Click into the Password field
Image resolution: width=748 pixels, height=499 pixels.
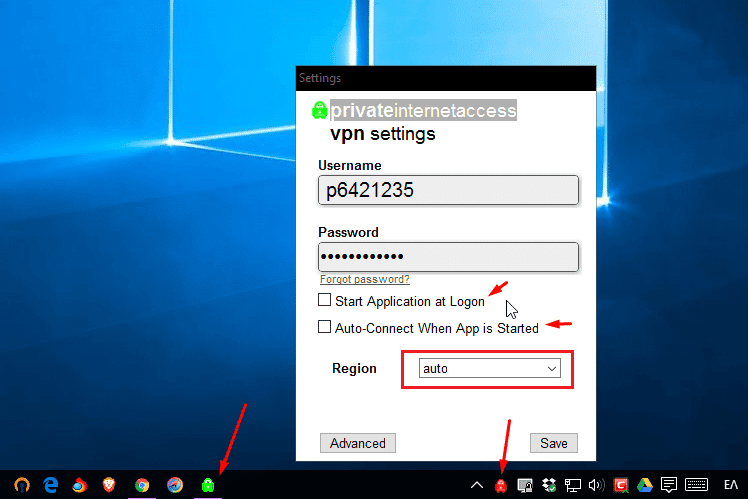(x=448, y=257)
